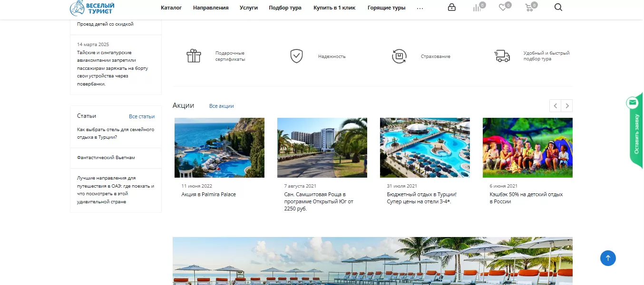
Task: Open the Горящие туры menu item
Action: (386, 8)
